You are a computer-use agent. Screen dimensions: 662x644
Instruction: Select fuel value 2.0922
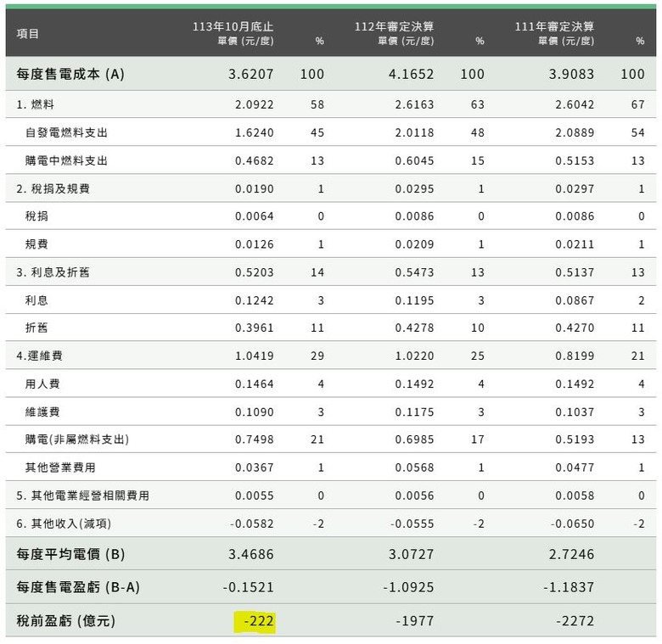point(255,104)
